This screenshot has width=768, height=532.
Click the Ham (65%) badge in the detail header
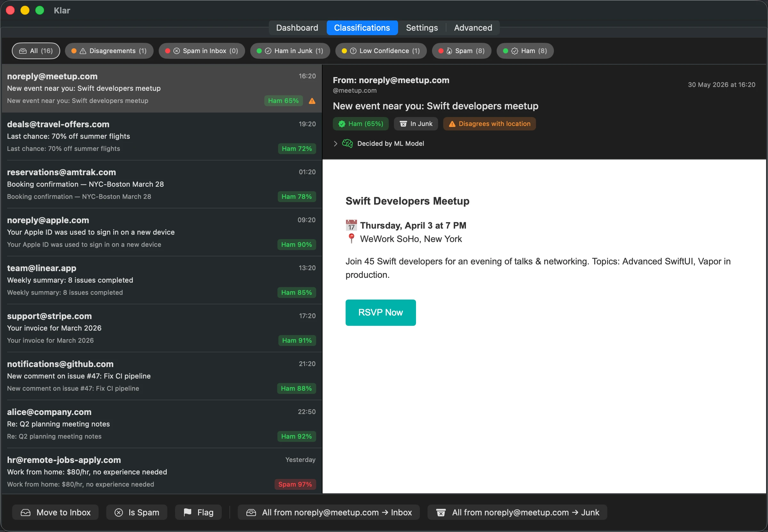pyautogui.click(x=361, y=124)
